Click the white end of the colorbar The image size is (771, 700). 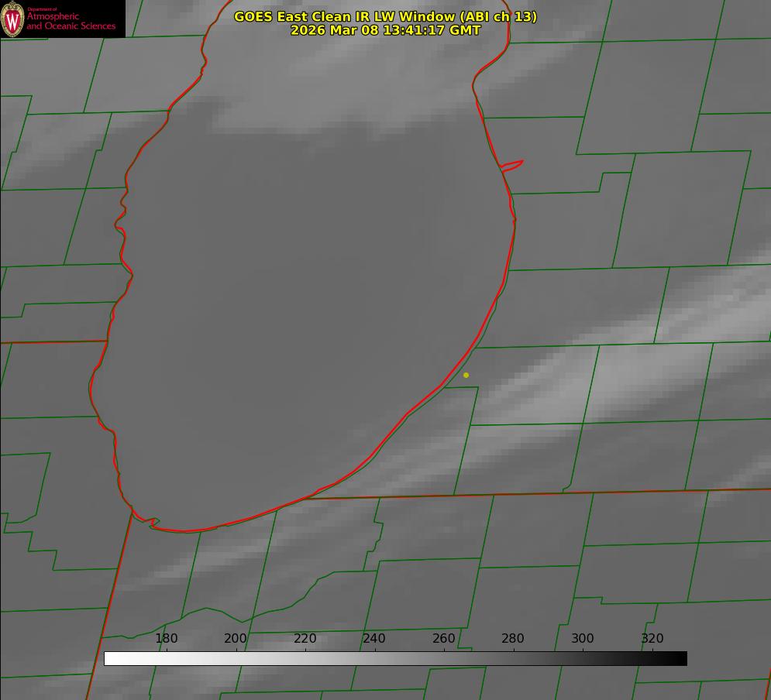pos(110,658)
